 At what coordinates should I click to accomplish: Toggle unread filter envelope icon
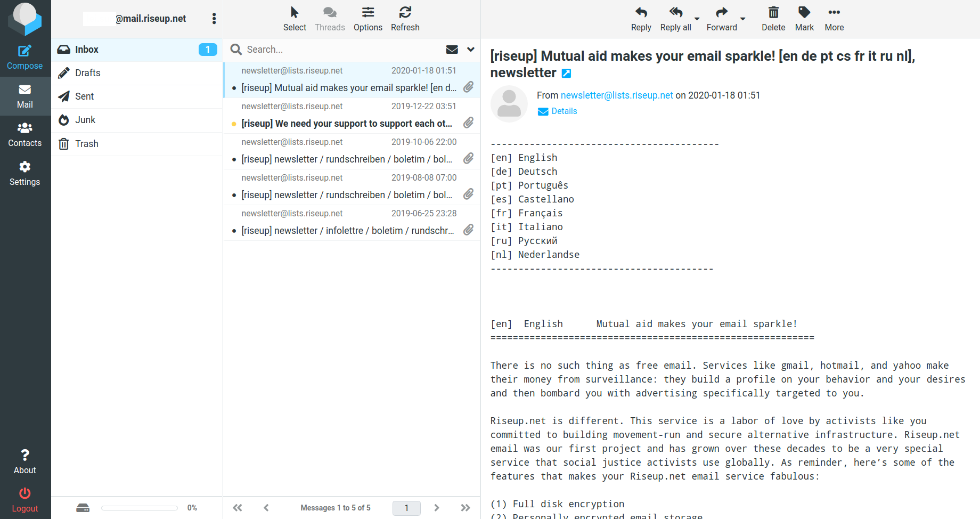point(452,50)
